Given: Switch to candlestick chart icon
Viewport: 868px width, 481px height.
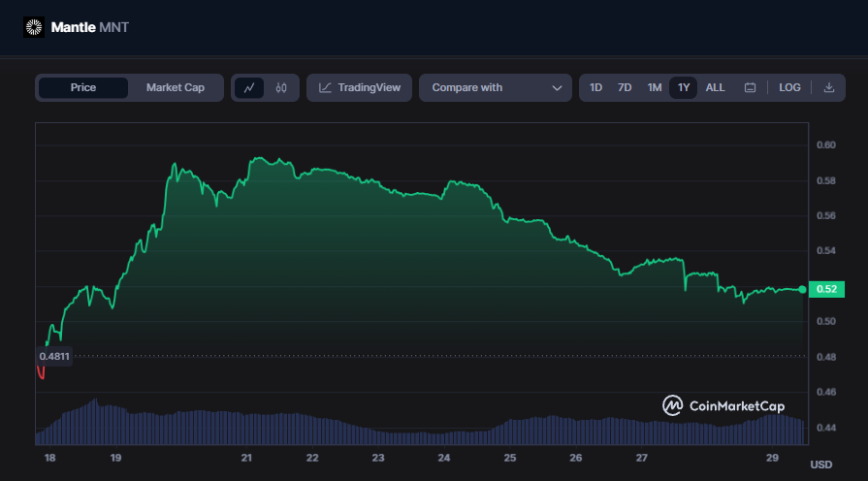Looking at the screenshot, I should tap(281, 87).
